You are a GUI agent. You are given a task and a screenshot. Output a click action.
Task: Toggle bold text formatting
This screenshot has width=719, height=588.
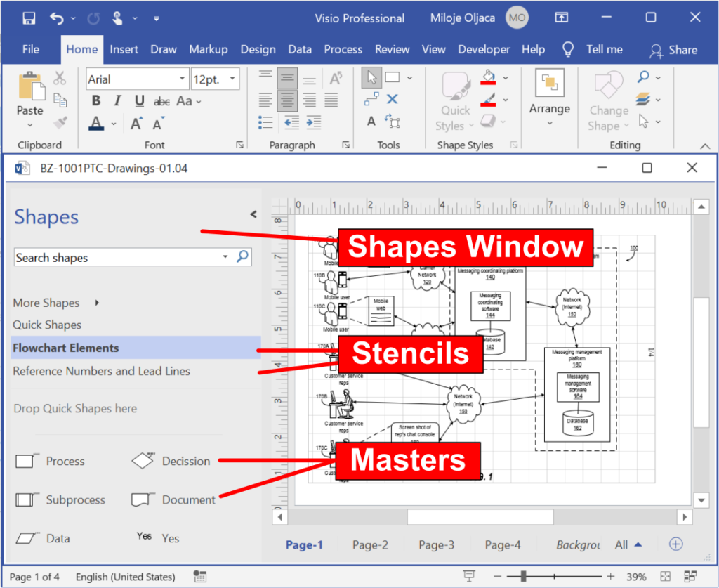point(95,100)
